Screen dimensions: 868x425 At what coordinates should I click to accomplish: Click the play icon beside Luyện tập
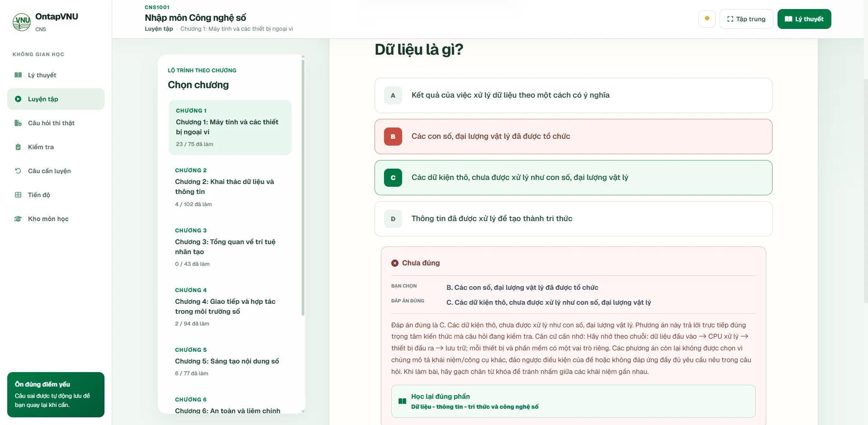click(18, 99)
